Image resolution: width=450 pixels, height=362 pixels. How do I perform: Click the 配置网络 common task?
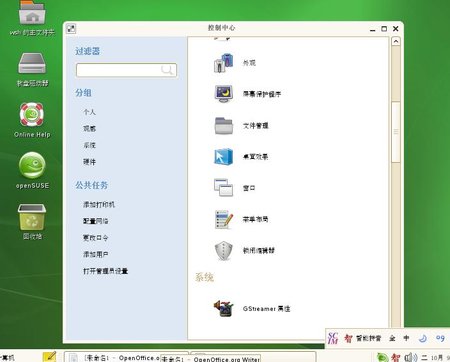[96, 221]
